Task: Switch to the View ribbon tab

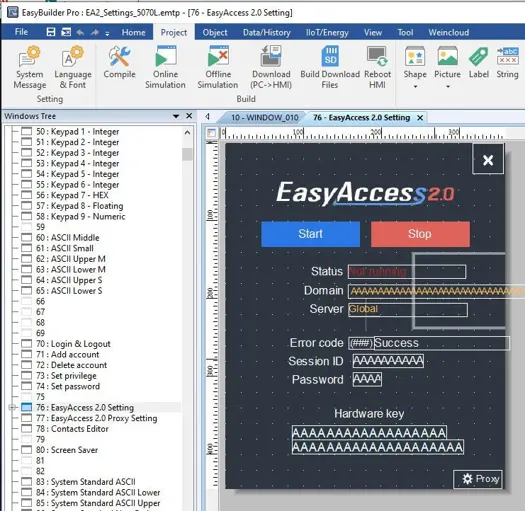Action: pyautogui.click(x=373, y=32)
